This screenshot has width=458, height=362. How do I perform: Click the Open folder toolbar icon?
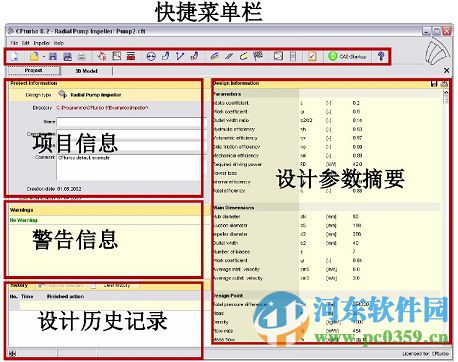pyautogui.click(x=34, y=56)
